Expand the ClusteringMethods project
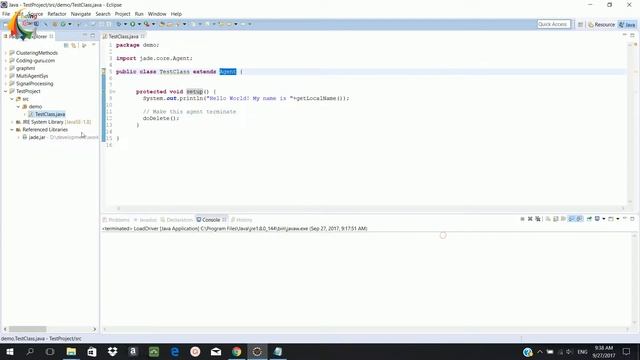 6,53
